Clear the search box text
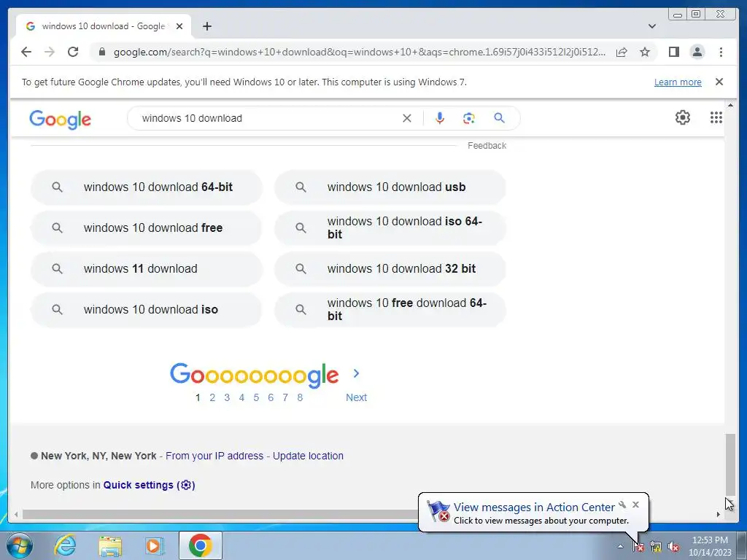Image resolution: width=747 pixels, height=560 pixels. point(406,118)
